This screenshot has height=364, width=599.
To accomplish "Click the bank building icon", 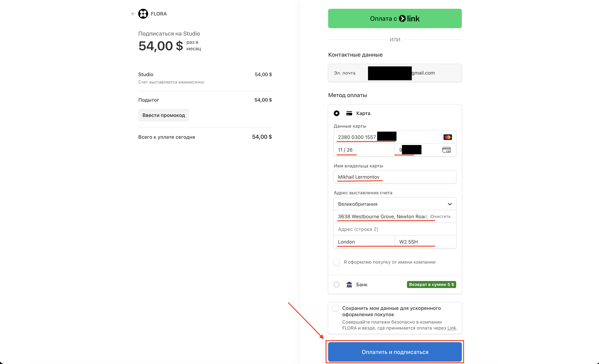I will [349, 285].
